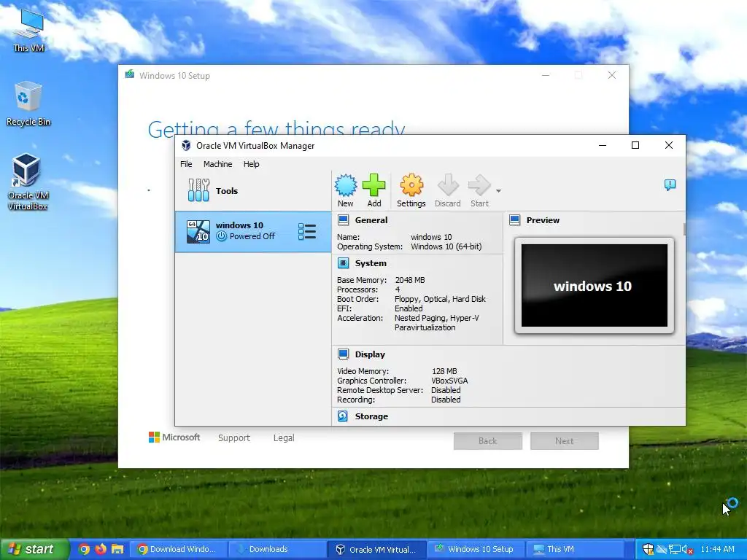The image size is (747, 560).
Task: Open the windows 10 VM list menu icon
Action: [307, 232]
